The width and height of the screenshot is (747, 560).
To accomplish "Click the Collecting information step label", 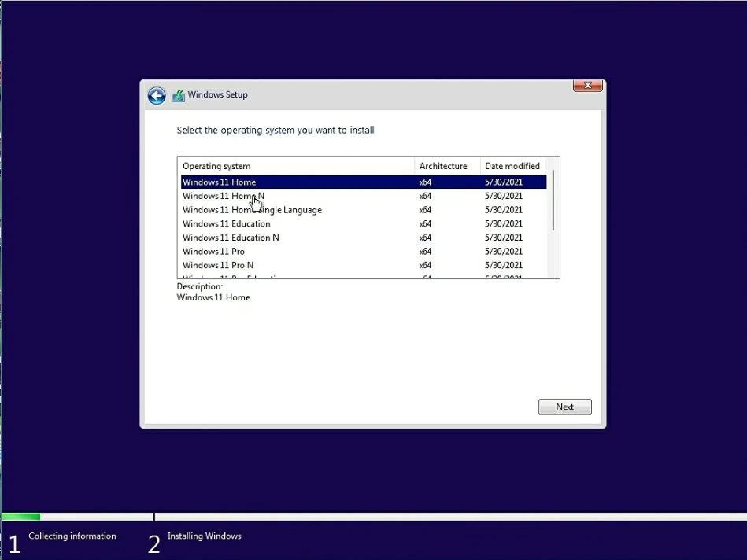I will 72,536.
